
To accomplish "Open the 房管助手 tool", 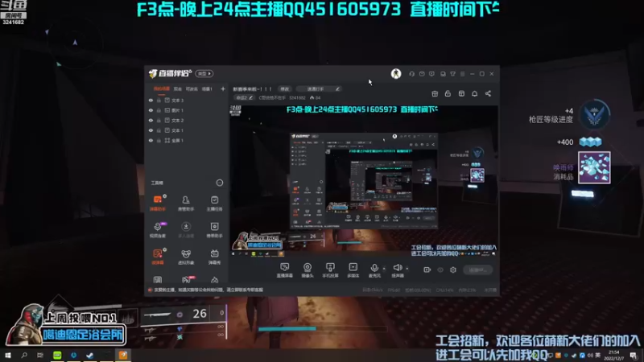I will 186,203.
